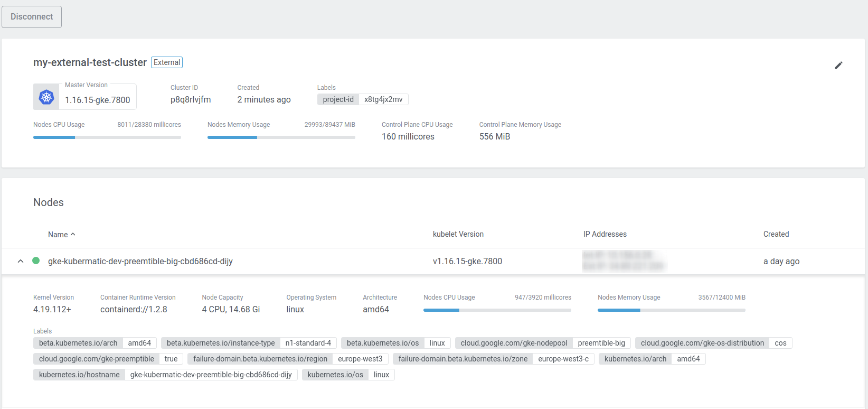Viewport: 868px width, 409px height.
Task: Click the gke-kubermatic-dev-preemtible node name
Action: coord(140,261)
